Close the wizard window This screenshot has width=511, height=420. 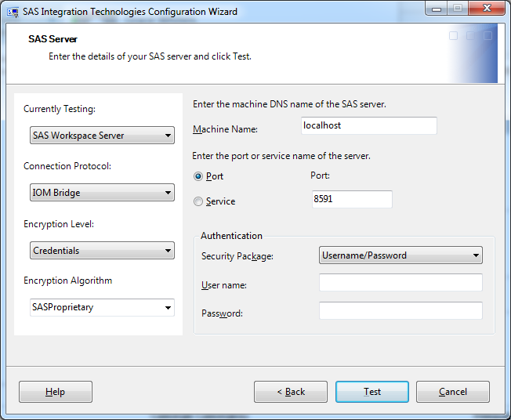[487, 9]
